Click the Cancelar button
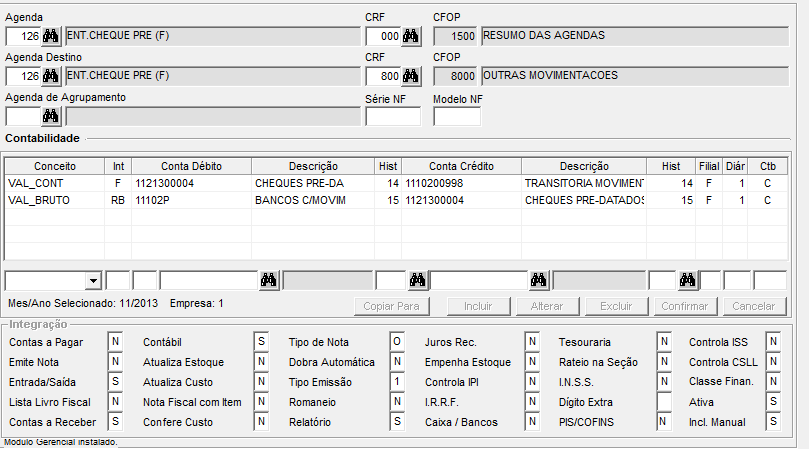The width and height of the screenshot is (809, 449). pos(752,306)
